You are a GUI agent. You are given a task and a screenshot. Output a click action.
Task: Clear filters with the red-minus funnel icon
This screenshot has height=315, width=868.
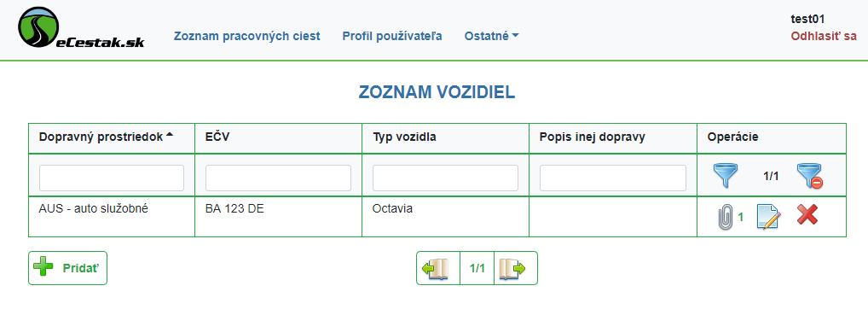click(x=809, y=176)
